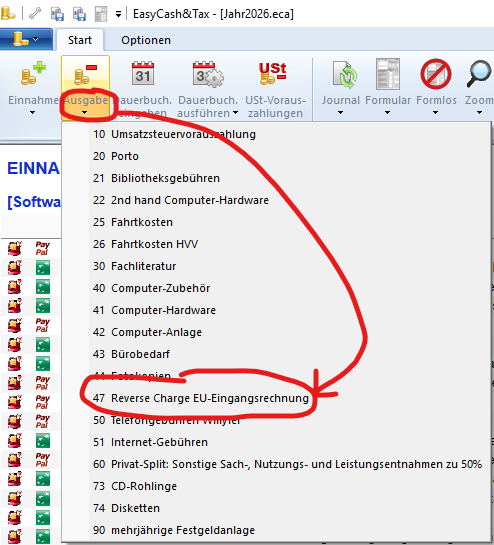The image size is (494, 545).
Task: Click the Ausgabe coins-minus icon
Action: coord(85,74)
